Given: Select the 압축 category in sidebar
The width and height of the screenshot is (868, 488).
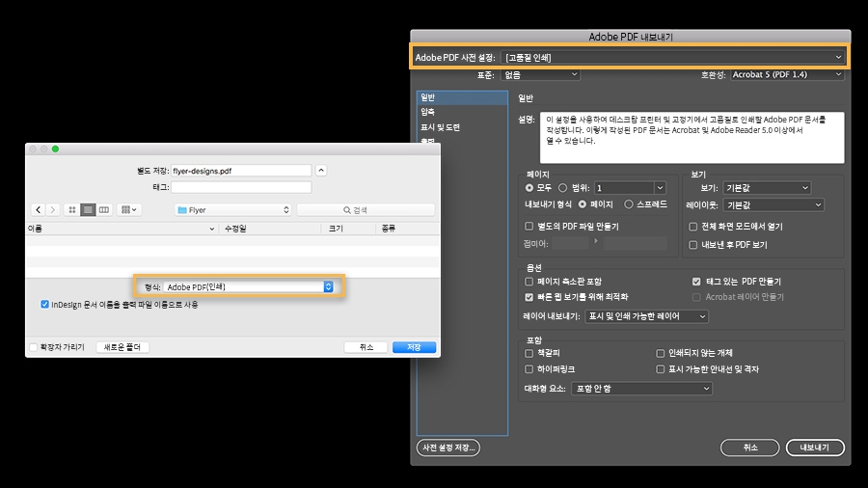Looking at the screenshot, I should tap(462, 112).
